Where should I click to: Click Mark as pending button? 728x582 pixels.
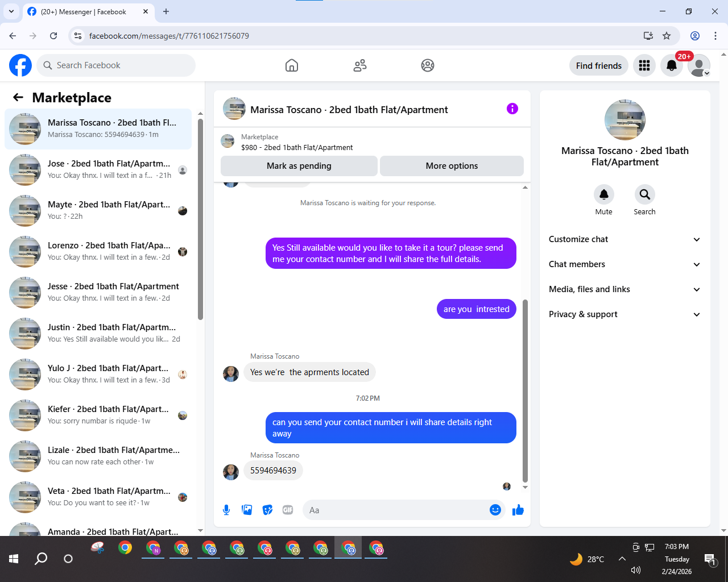(x=299, y=166)
